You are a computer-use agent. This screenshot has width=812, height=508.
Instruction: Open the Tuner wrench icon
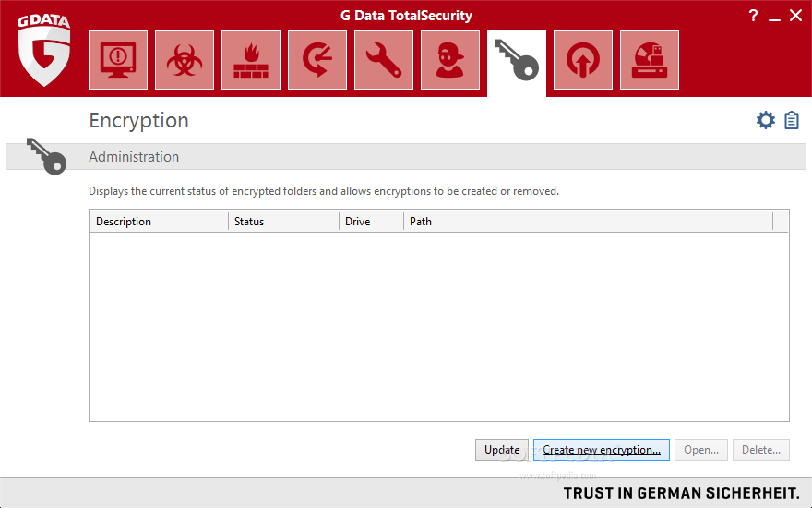(x=384, y=60)
